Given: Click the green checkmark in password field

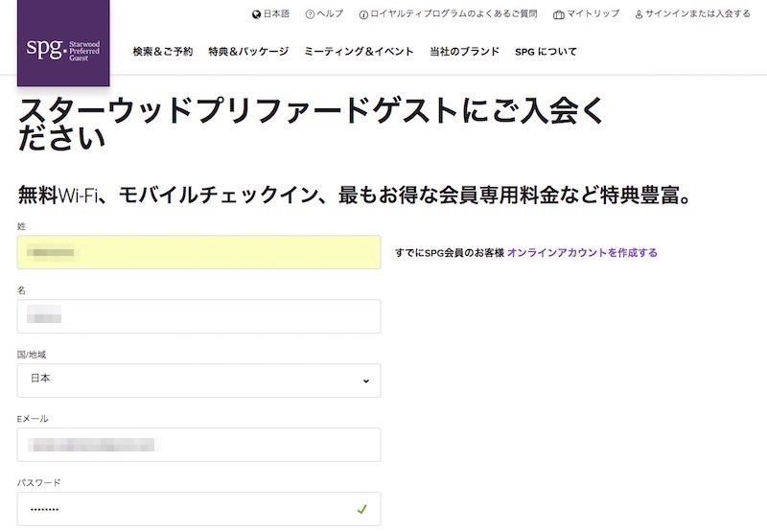Looking at the screenshot, I should 362,509.
